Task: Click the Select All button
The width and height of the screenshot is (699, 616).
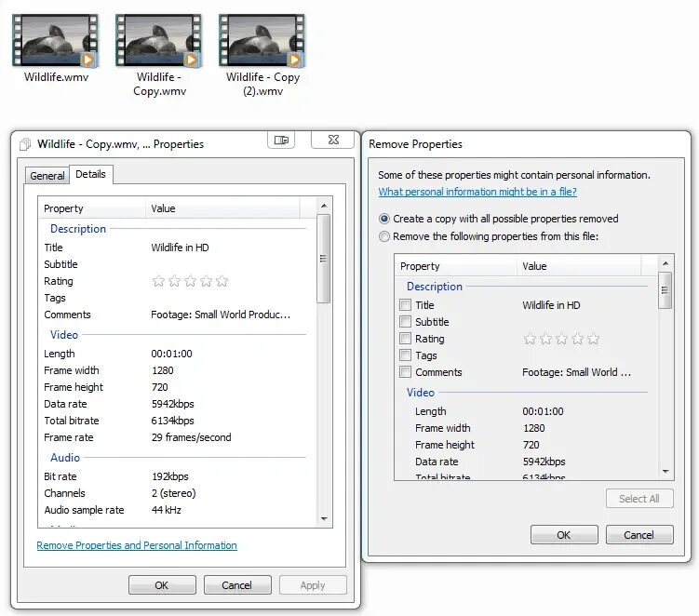Action: (639, 499)
